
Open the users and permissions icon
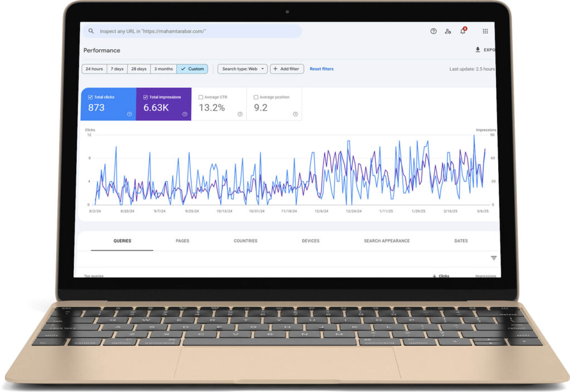(x=448, y=31)
